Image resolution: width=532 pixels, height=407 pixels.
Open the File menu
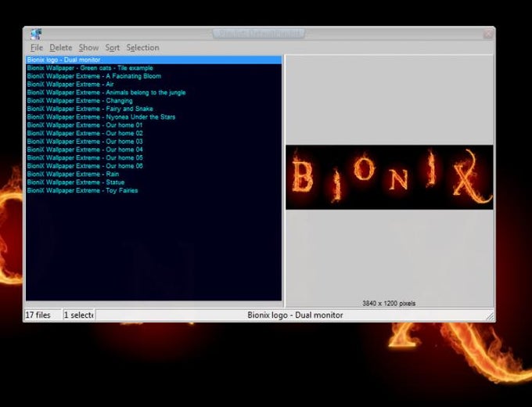coord(36,48)
